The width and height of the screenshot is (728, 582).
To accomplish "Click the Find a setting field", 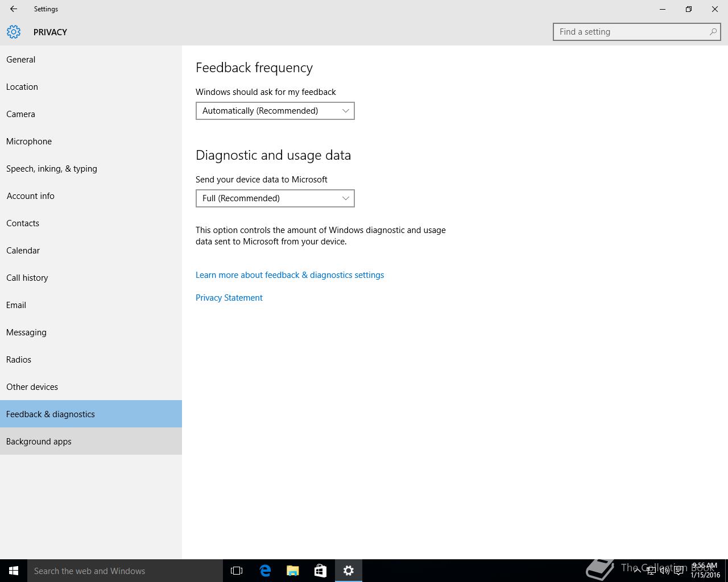I will (637, 32).
